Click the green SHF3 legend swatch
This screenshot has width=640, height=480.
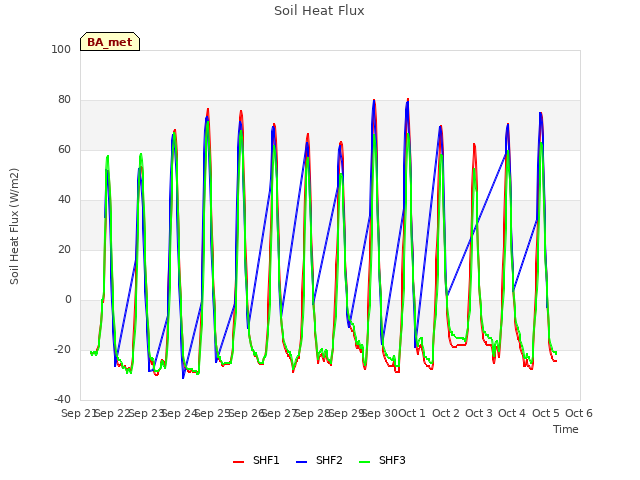tap(364, 462)
